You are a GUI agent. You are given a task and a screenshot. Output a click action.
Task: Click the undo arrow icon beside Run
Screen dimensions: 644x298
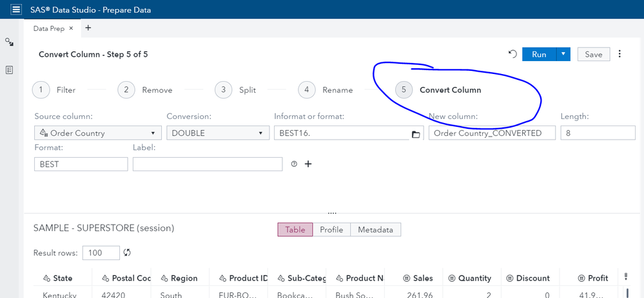[512, 55]
